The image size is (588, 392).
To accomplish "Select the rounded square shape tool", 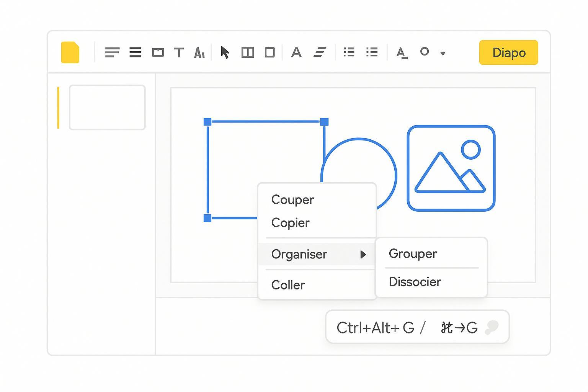I will click(270, 52).
